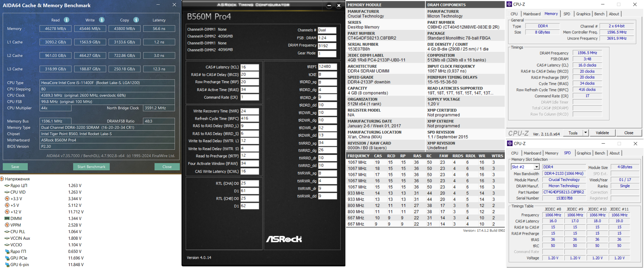The width and height of the screenshot is (644, 268).
Task: Click the GPU 6-pin sensor icon
Action: 7,265
